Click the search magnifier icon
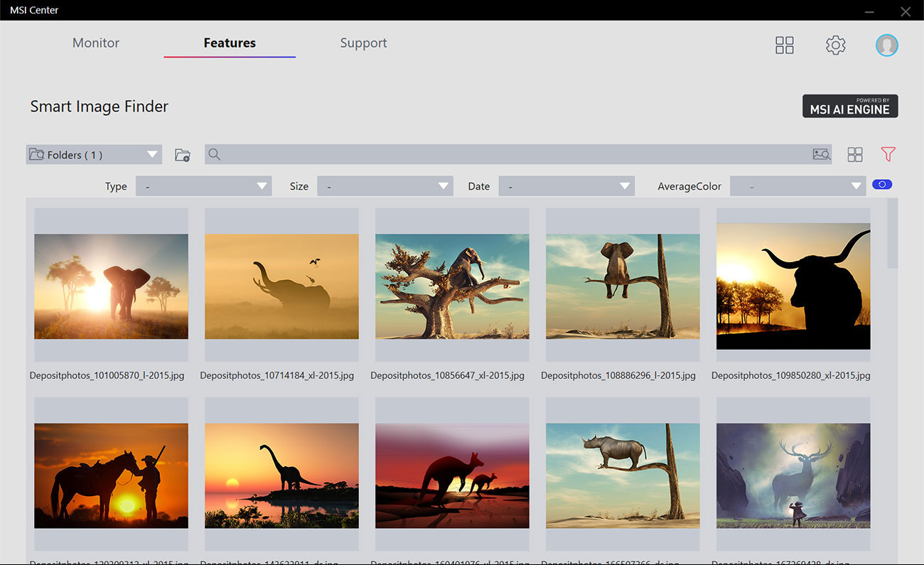The image size is (924, 565). point(215,154)
